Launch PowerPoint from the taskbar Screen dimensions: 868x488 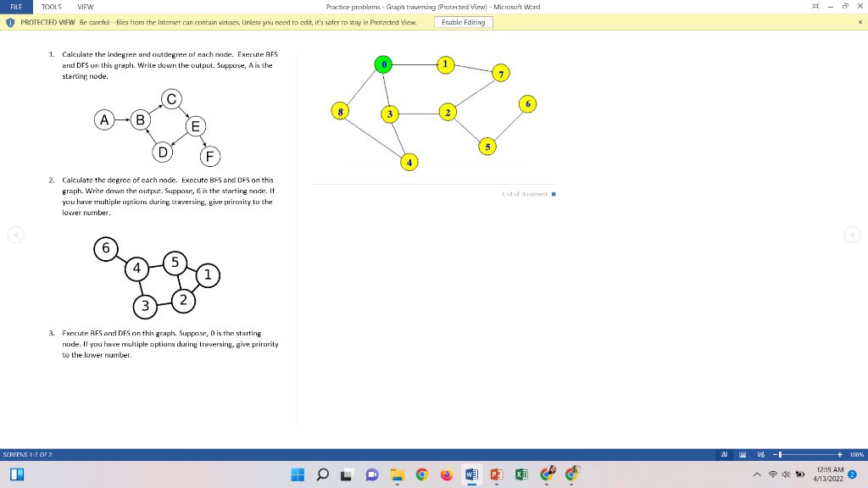[x=496, y=474]
